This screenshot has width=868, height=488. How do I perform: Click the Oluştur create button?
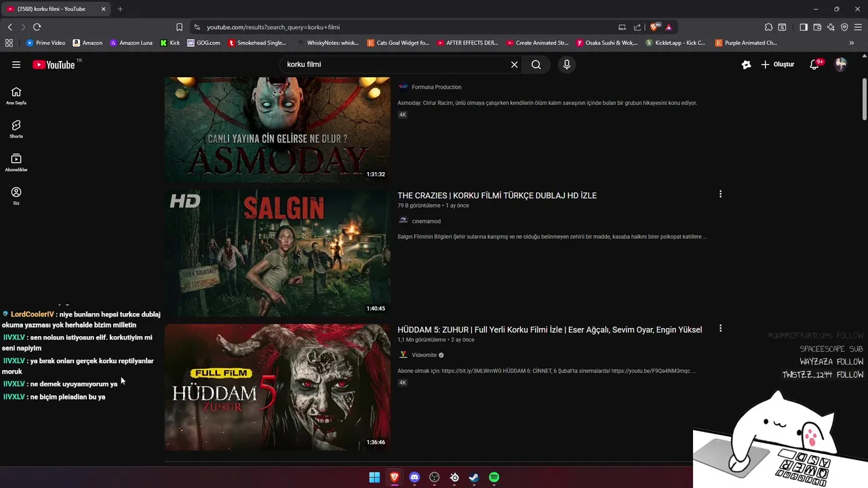(x=777, y=64)
